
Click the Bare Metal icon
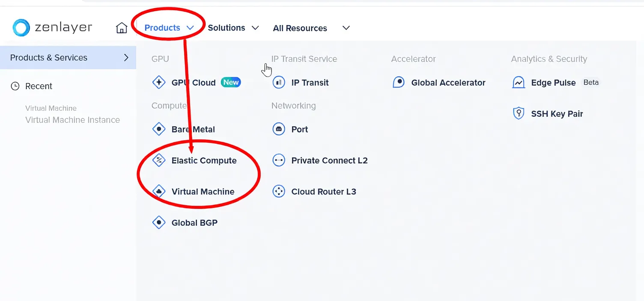(x=159, y=129)
